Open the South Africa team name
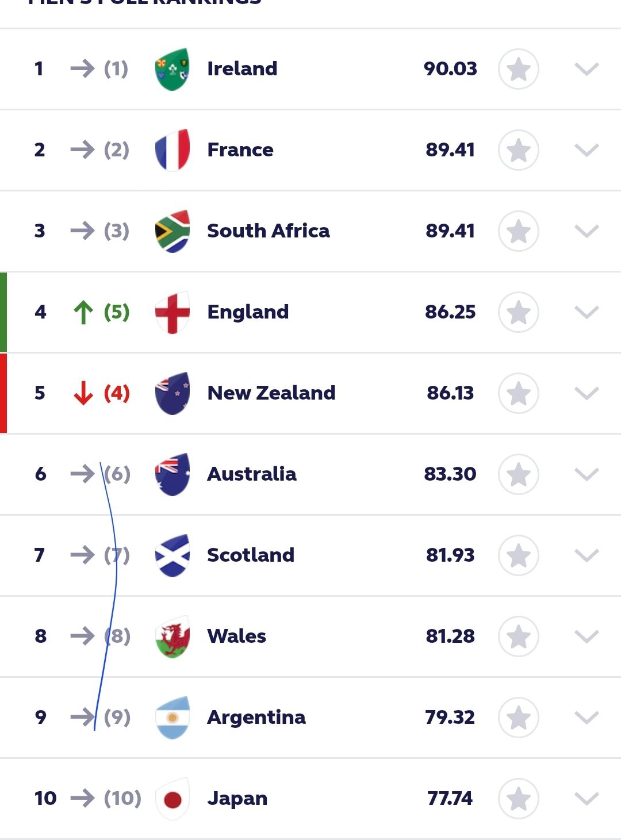The width and height of the screenshot is (621, 840). pyautogui.click(x=269, y=231)
